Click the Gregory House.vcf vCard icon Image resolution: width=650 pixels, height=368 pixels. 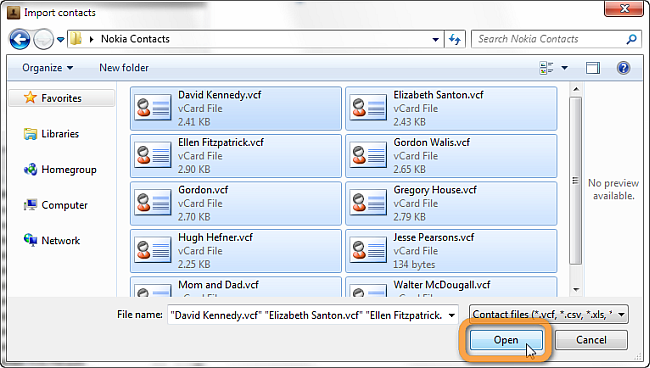pyautogui.click(x=368, y=203)
